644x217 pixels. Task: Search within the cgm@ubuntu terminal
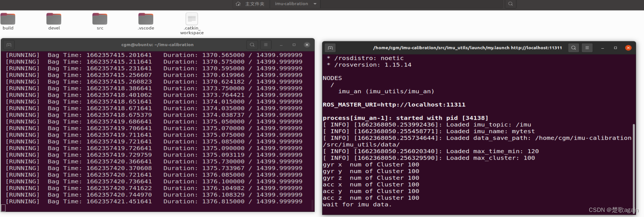coord(252,45)
